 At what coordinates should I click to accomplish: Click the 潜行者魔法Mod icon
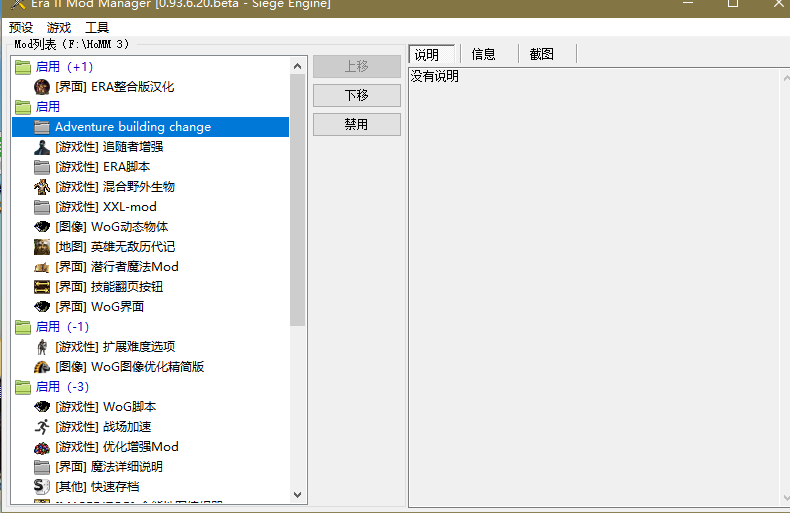[x=42, y=267]
